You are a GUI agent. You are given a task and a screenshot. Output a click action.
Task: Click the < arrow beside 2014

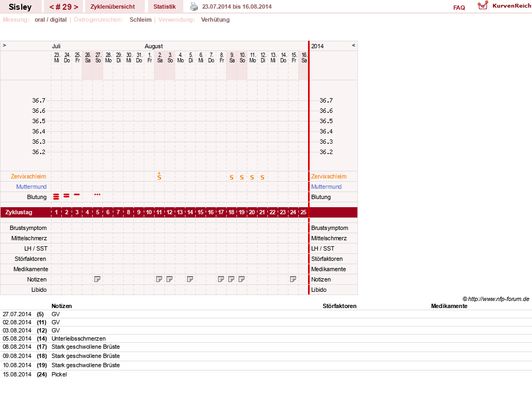354,45
